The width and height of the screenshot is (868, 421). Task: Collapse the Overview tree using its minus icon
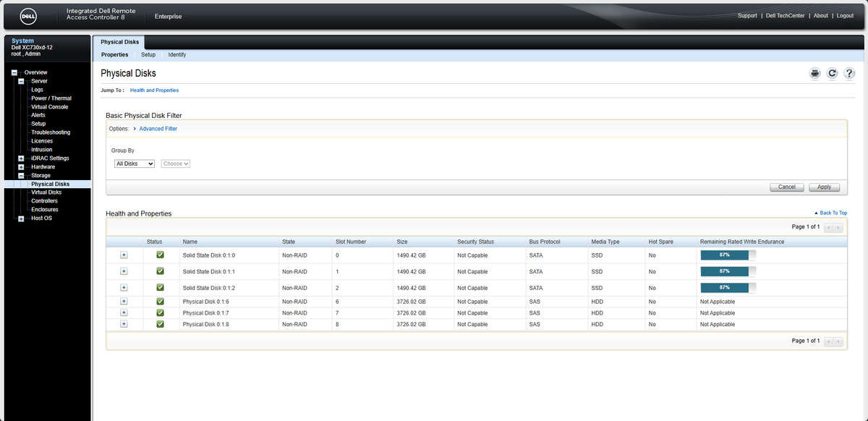point(14,72)
